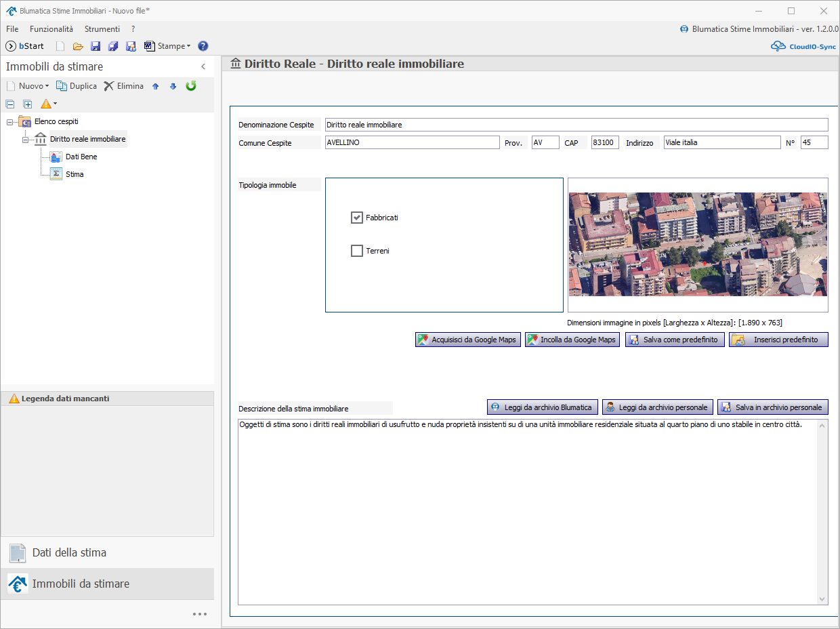Click the Duplica toolbar button
Screen dimensions: 840x629
[x=76, y=86]
